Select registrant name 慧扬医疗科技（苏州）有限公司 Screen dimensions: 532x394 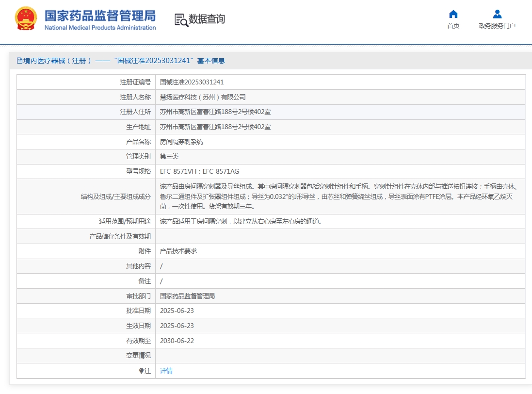203,97
